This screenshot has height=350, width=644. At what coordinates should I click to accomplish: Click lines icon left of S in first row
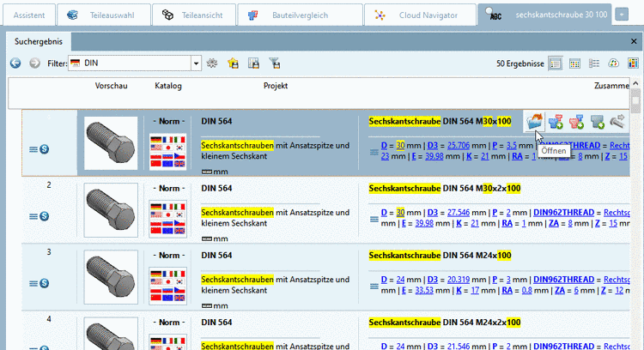tap(33, 149)
